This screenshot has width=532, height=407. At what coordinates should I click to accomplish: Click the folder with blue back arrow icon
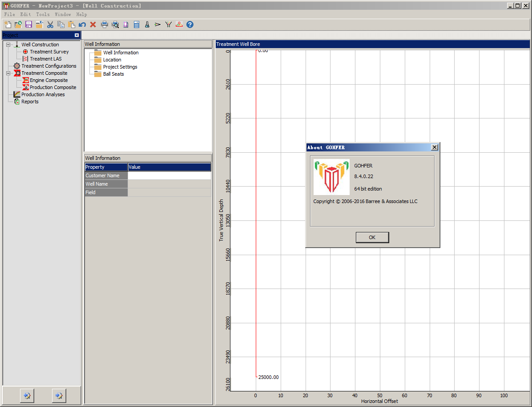[x=39, y=24]
